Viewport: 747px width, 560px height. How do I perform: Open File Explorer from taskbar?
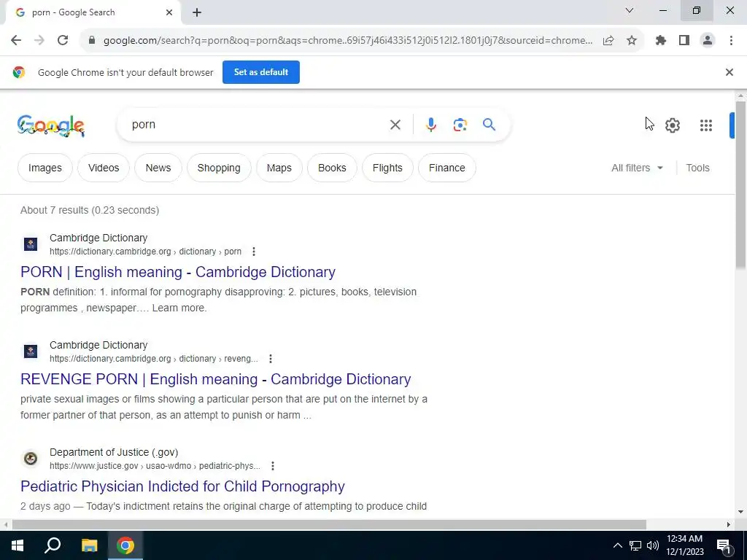click(89, 545)
